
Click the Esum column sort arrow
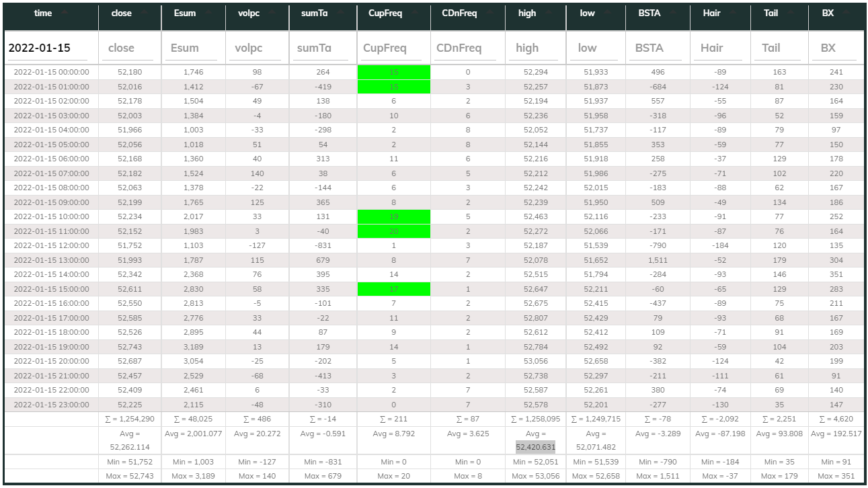tap(209, 13)
